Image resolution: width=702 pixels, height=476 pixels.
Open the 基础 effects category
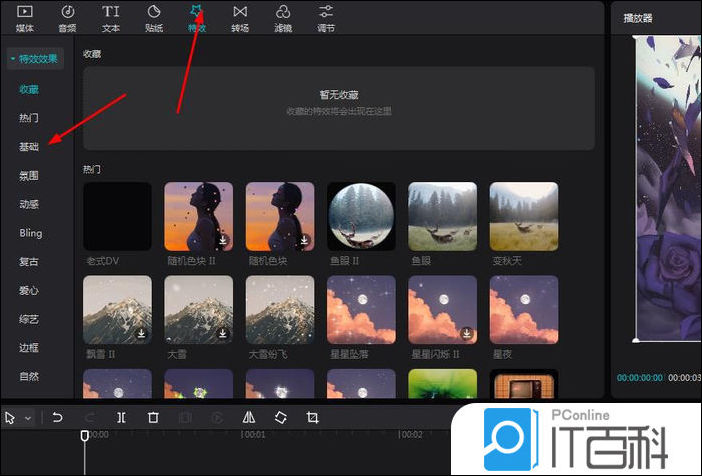(29, 147)
